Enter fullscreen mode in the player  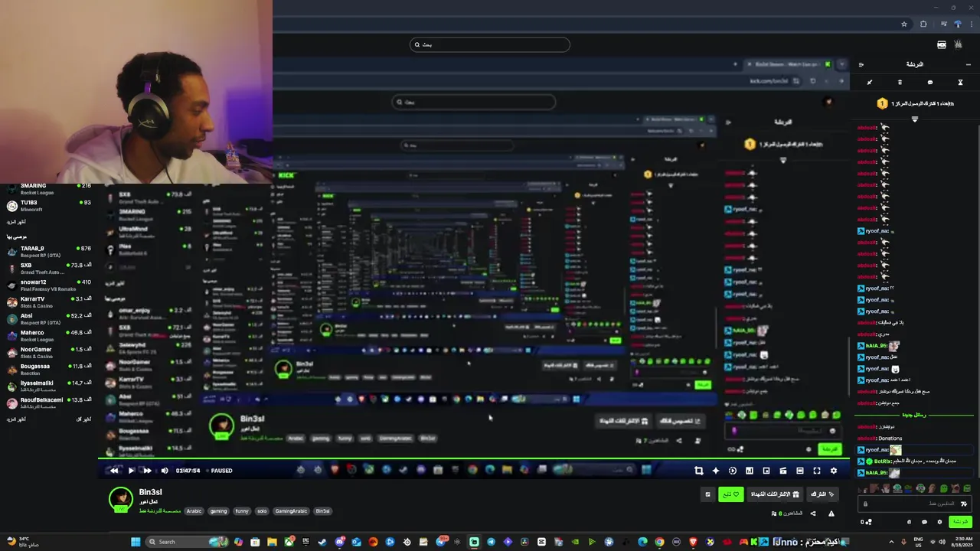pyautogui.click(x=817, y=471)
